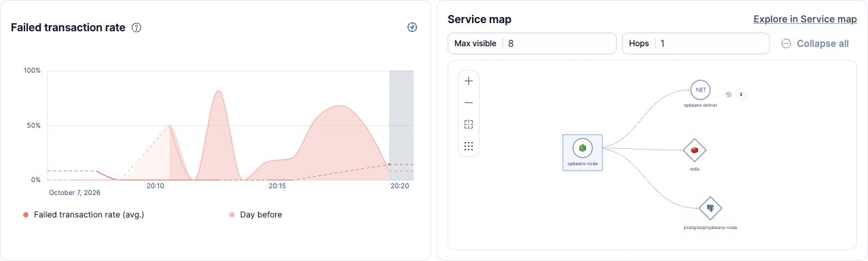Toggle Failed transaction rate (avg.) legend series

coord(83,215)
